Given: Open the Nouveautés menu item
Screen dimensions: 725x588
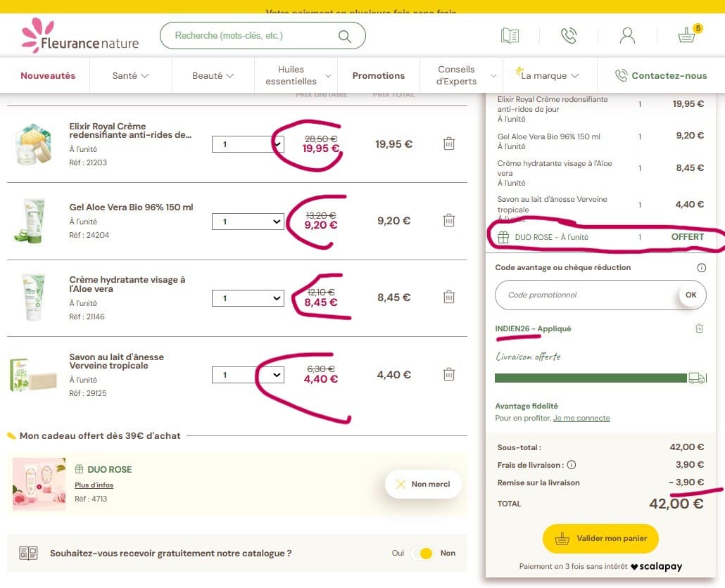Looking at the screenshot, I should [x=48, y=75].
